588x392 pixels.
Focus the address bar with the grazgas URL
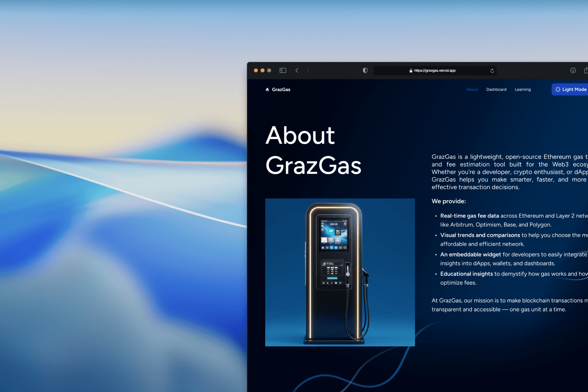pyautogui.click(x=435, y=70)
